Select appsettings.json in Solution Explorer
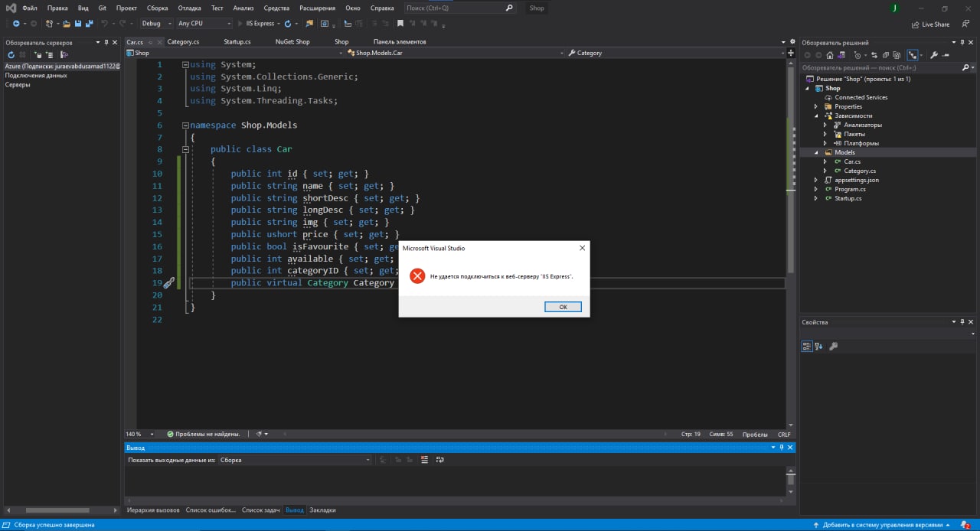The image size is (980, 531). 856,180
